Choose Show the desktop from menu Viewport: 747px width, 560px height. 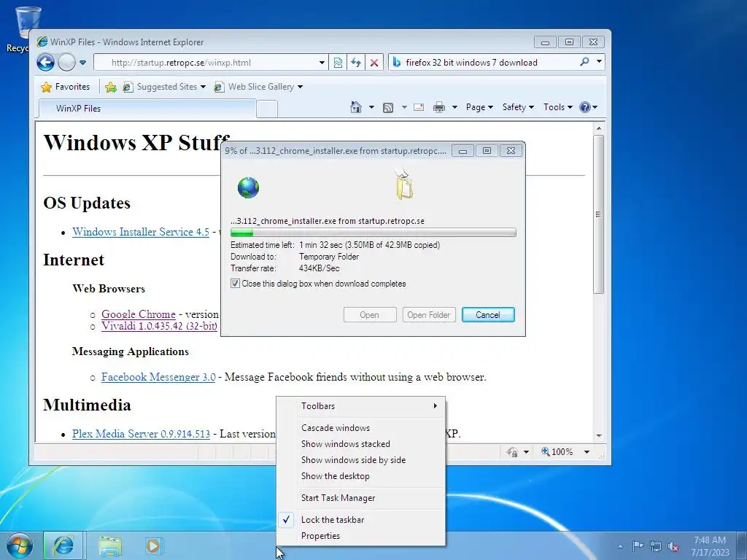point(361,476)
